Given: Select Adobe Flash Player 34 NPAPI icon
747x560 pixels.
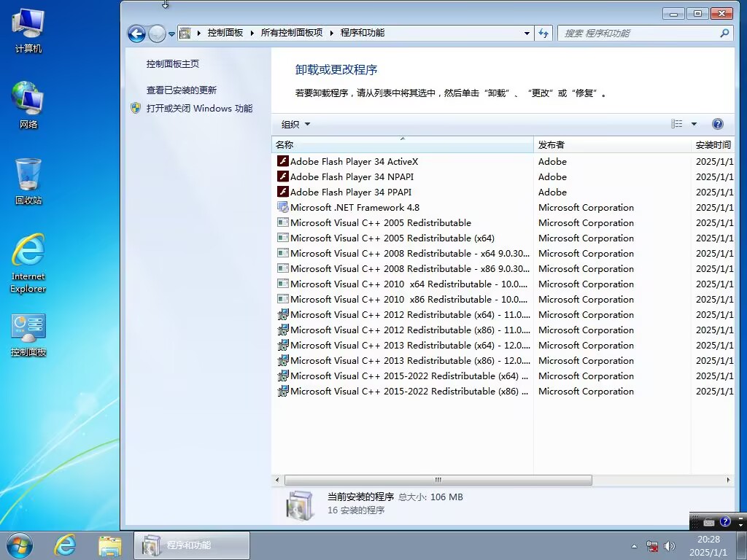Looking at the screenshot, I should [283, 176].
